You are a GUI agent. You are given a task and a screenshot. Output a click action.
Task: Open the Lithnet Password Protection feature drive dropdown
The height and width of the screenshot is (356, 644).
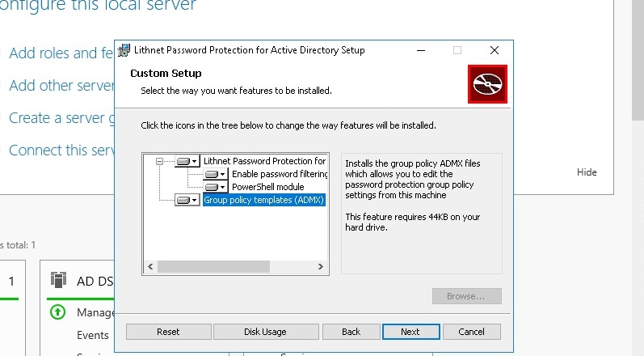[187, 161]
